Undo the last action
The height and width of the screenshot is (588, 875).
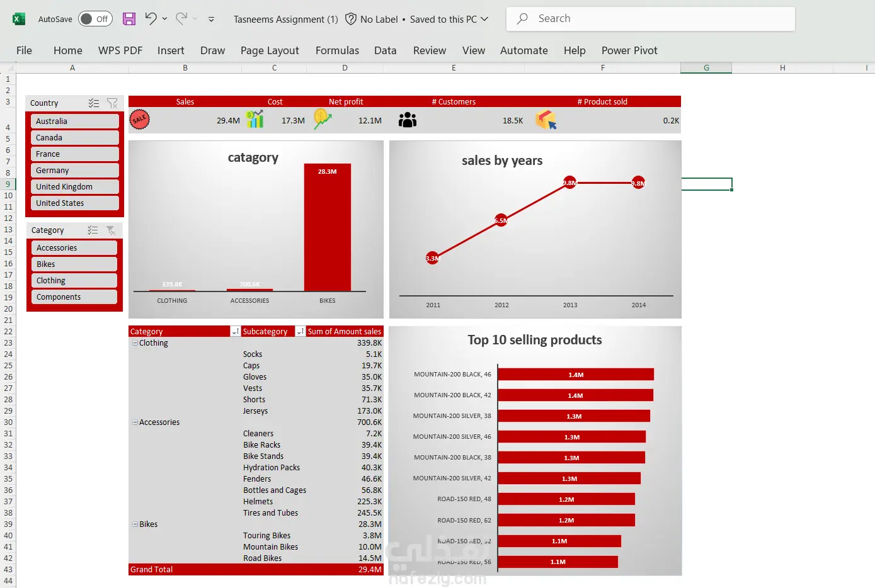[x=151, y=19]
